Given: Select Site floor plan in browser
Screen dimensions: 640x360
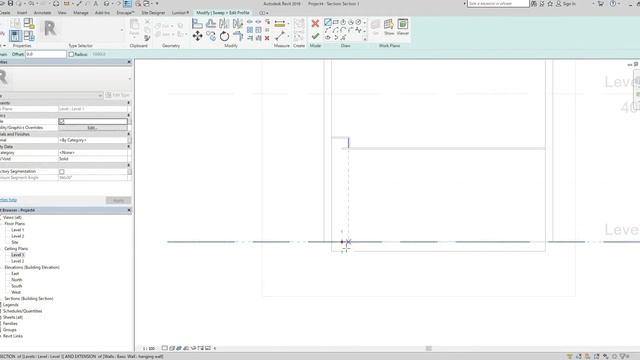Looking at the screenshot, I should [x=15, y=242].
